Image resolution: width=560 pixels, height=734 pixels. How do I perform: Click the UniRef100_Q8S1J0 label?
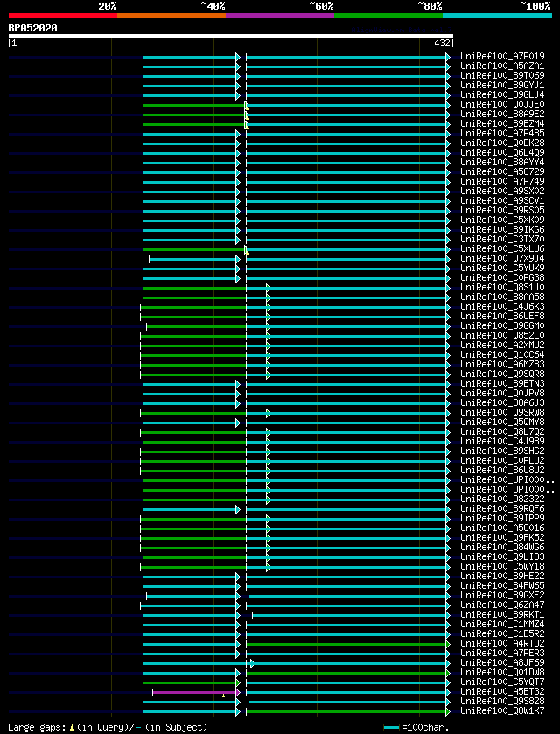pyautogui.click(x=502, y=288)
